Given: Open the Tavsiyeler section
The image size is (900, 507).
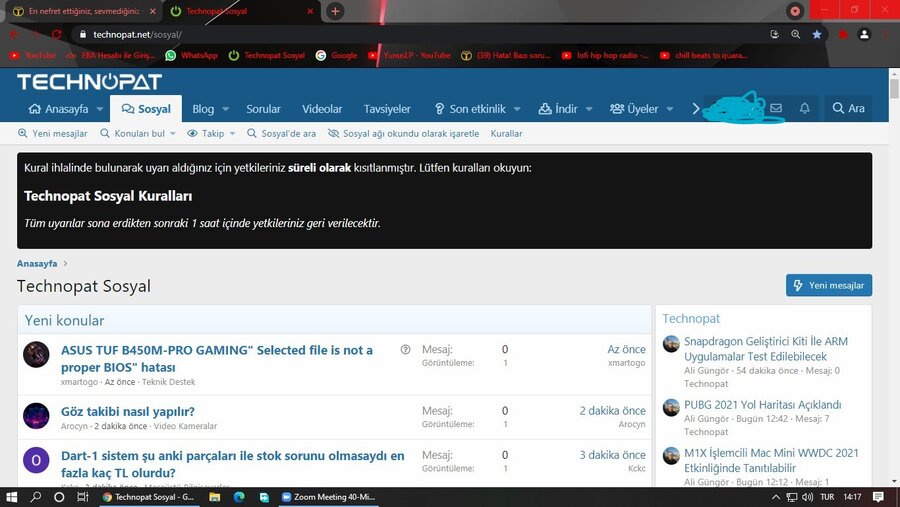Looking at the screenshot, I should (x=387, y=109).
